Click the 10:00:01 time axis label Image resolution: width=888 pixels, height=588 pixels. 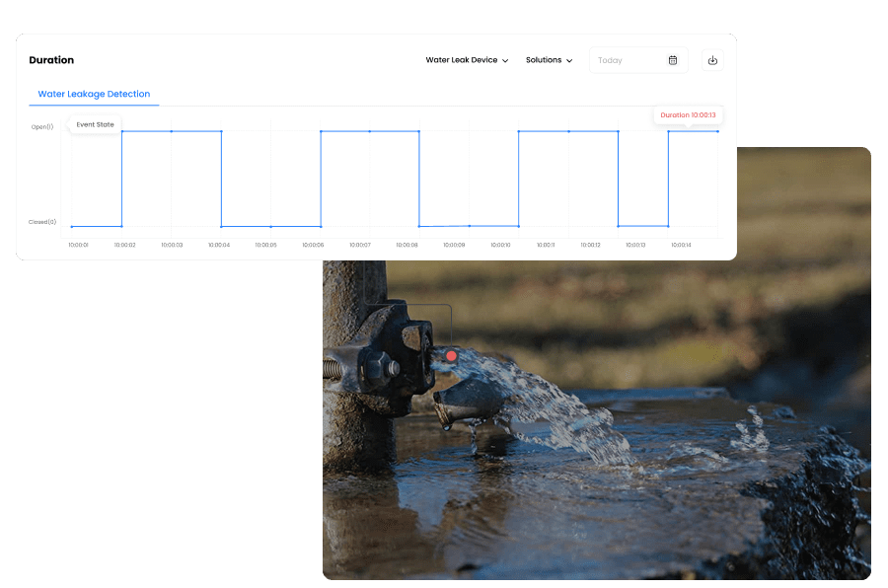(79, 245)
